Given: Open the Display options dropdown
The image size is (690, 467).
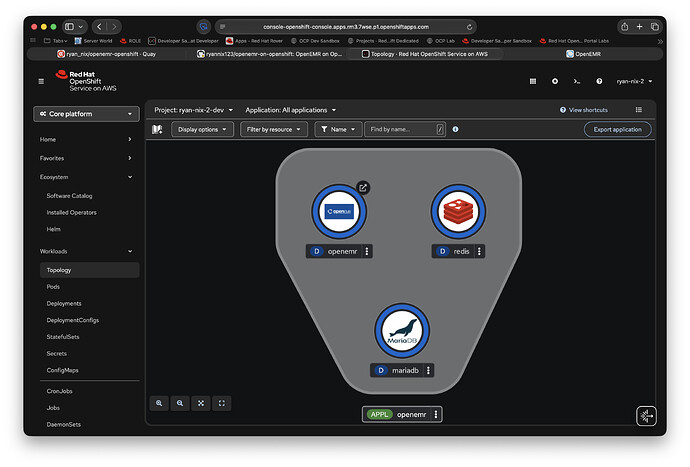Looking at the screenshot, I should [x=202, y=129].
